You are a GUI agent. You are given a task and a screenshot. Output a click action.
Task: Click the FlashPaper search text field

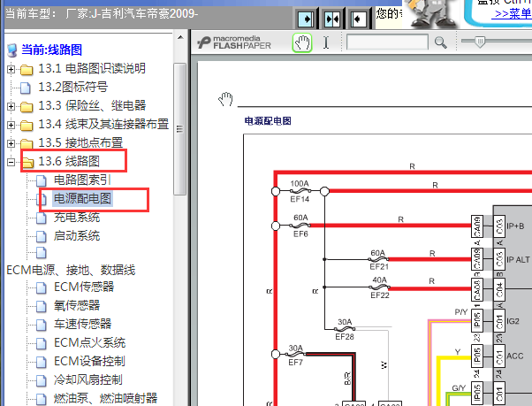pos(387,42)
